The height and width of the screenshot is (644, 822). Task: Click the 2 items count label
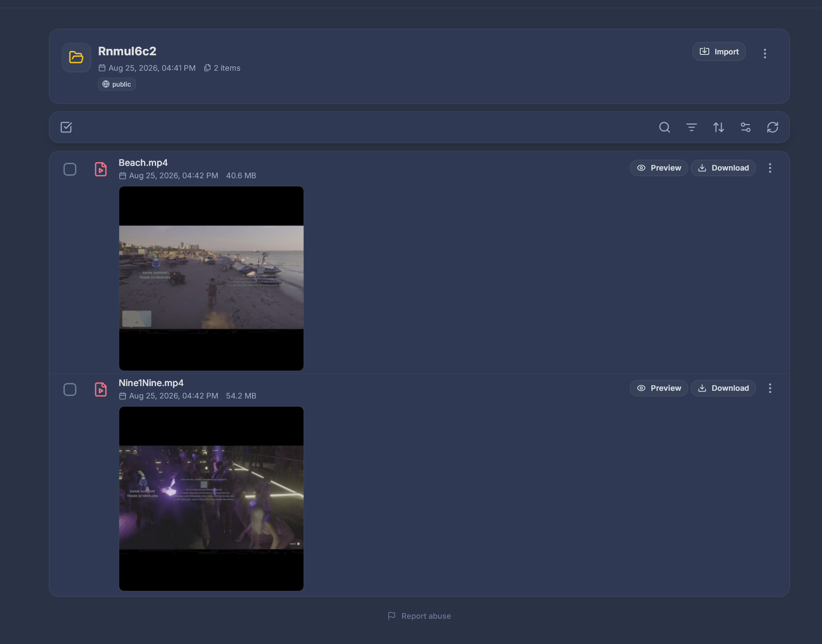click(222, 68)
